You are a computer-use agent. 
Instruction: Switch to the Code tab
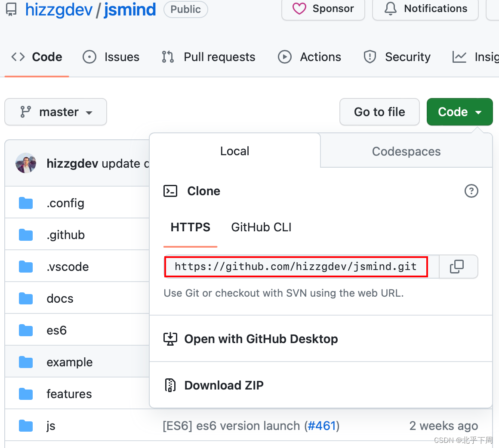pyautogui.click(x=37, y=57)
